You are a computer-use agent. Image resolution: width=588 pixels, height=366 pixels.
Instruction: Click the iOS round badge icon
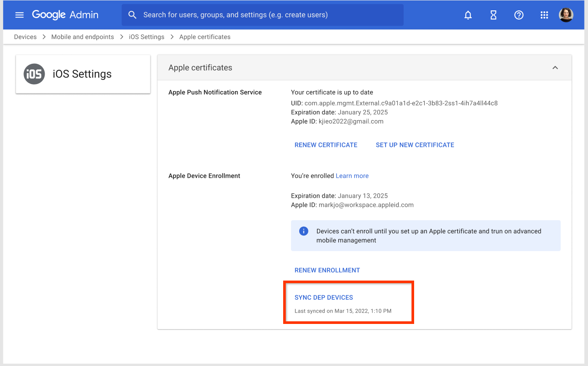point(34,74)
